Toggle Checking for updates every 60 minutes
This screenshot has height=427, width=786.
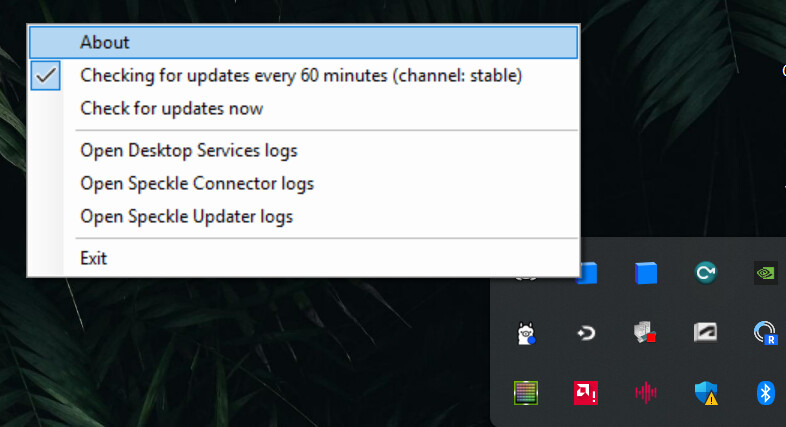coord(303,76)
